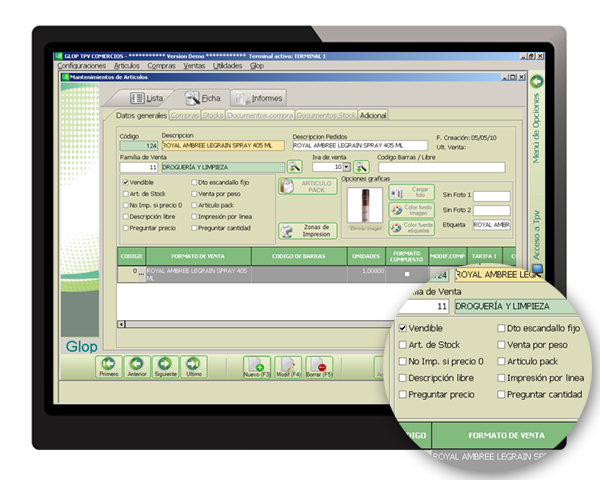Viewport: 600px width, 480px height.
Task: Open the Compras sub-tab
Action: pos(185,115)
